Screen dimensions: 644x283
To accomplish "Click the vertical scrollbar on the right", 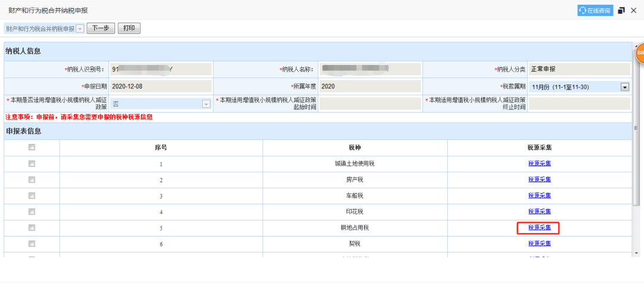I will (636, 149).
